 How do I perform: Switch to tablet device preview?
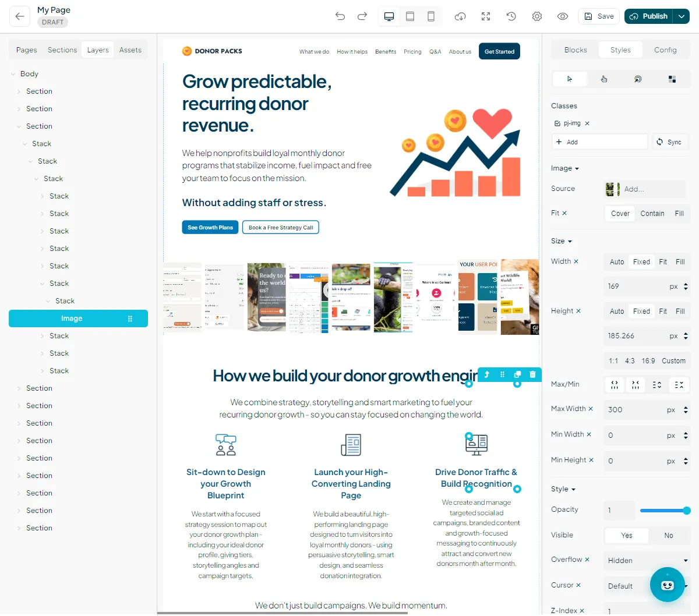410,16
